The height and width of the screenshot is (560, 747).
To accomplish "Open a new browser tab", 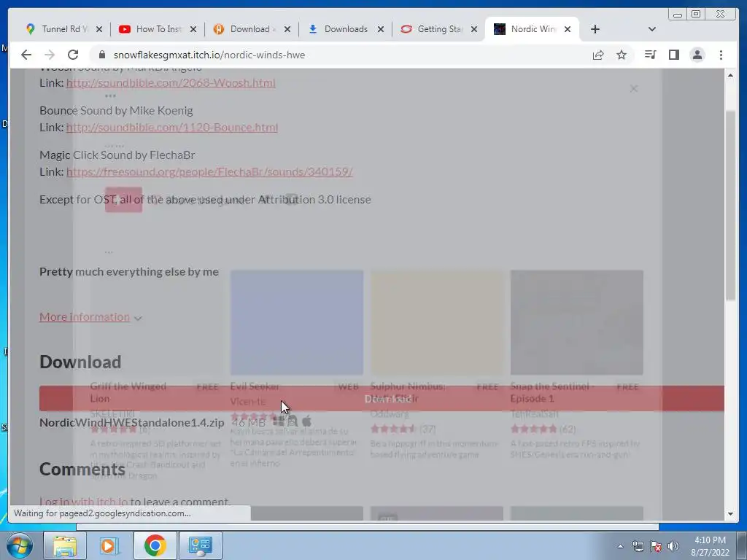I will click(x=595, y=29).
